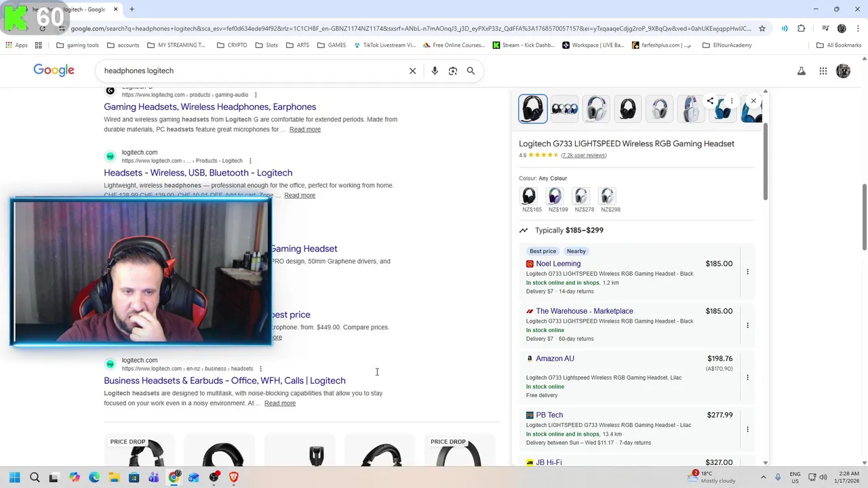868x488 pixels.
Task: Share the Logitech G733 product panel
Action: 710,101
